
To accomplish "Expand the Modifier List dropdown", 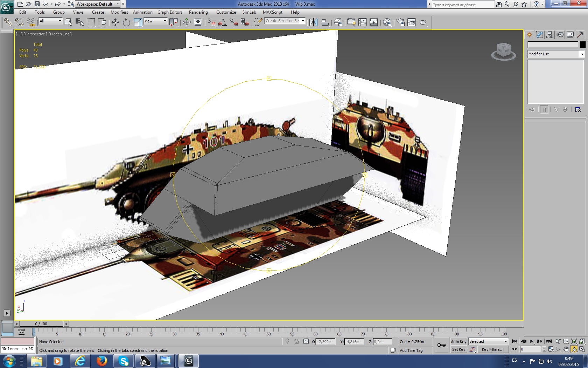I will 556,54.
